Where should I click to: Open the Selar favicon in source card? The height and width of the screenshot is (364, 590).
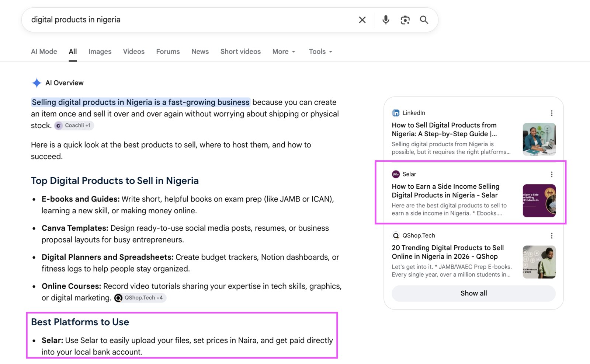[396, 174]
